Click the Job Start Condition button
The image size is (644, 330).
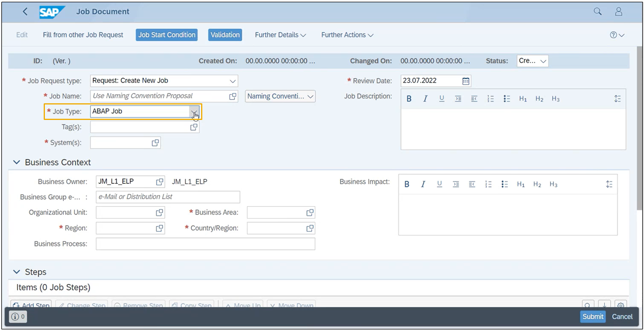point(167,35)
